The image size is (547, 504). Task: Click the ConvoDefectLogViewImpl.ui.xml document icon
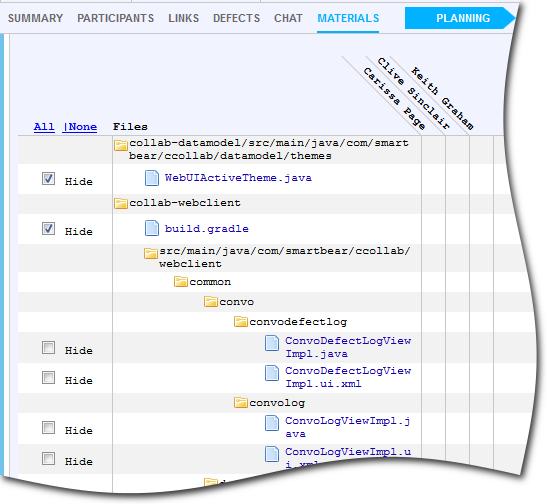tap(272, 373)
